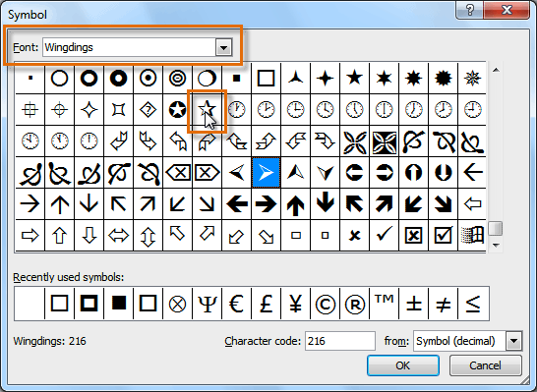Select the hollow up-down double arrow symbol

pos(148,235)
